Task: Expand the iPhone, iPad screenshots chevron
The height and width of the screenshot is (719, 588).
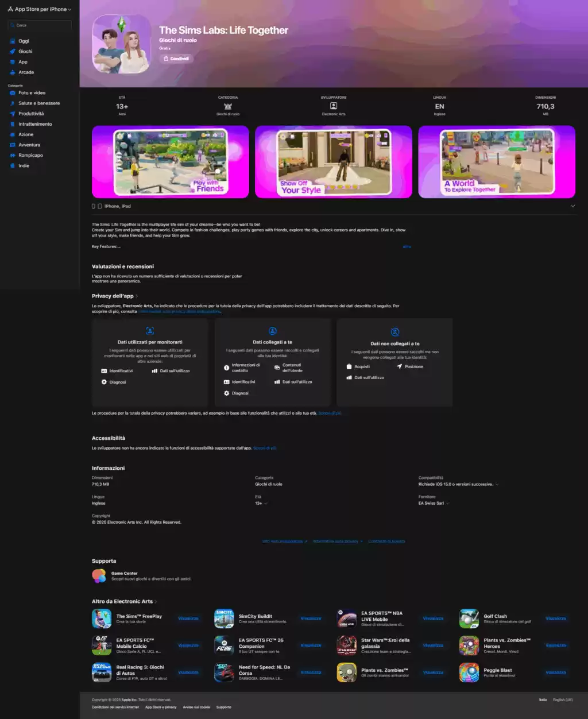Action: pyautogui.click(x=572, y=206)
